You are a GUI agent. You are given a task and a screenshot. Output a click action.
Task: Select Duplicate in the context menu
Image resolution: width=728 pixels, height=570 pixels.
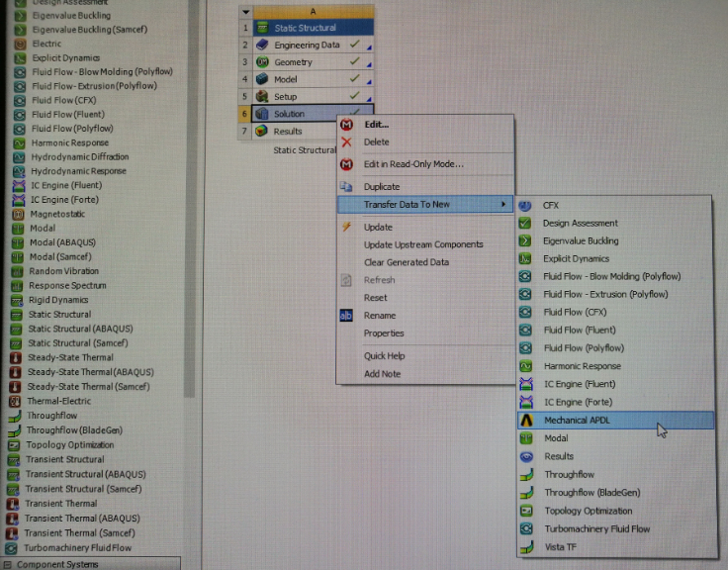382,187
